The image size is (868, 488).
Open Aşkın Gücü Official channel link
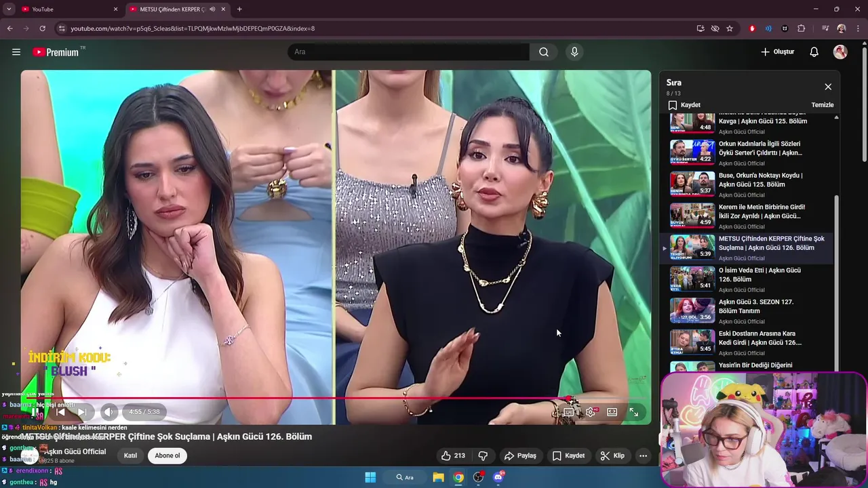pos(75,451)
